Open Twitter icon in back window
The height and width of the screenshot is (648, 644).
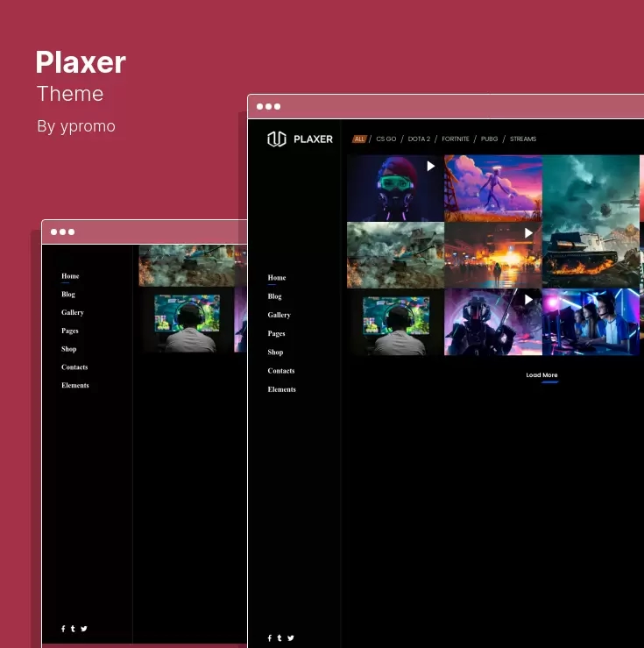point(84,629)
